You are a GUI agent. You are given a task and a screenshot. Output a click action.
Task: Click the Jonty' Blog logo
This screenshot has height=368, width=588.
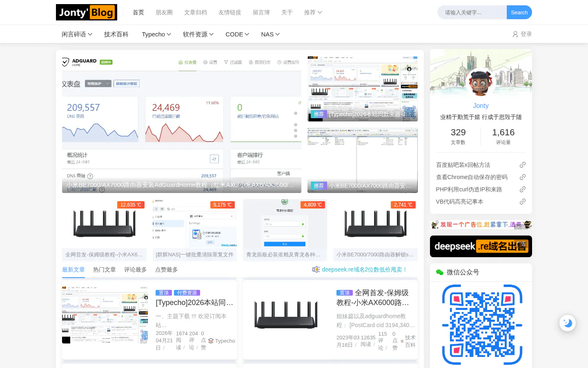pos(87,12)
